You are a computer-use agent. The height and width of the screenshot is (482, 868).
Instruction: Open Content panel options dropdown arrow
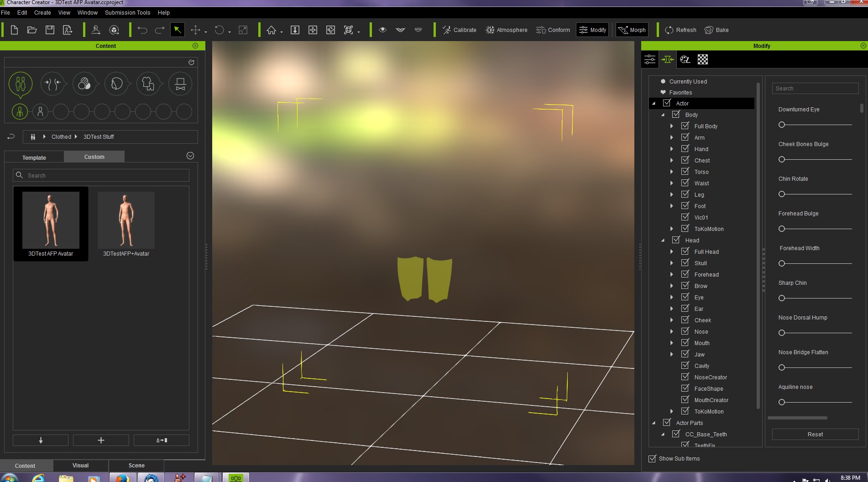pos(190,156)
